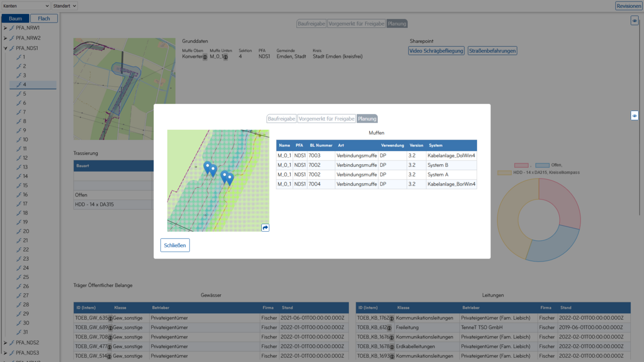The width and height of the screenshot is (644, 362).
Task: Click info icon next to Konverter
Action: tap(205, 57)
